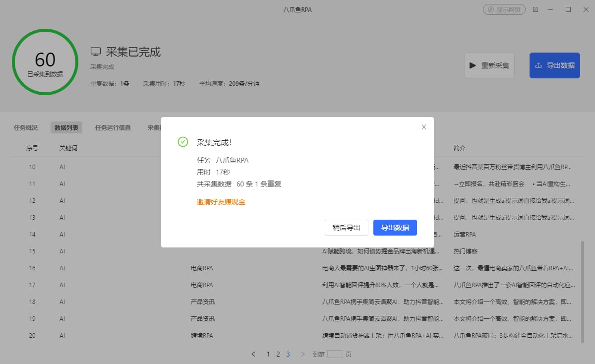The width and height of the screenshot is (595, 364).
Task: Toggle 显示网页 in title bar
Action: click(504, 9)
